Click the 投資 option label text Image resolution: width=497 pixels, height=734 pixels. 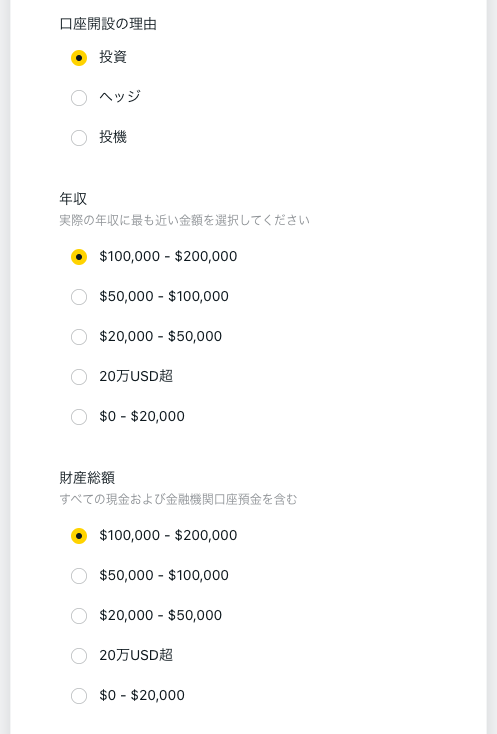tap(113, 57)
